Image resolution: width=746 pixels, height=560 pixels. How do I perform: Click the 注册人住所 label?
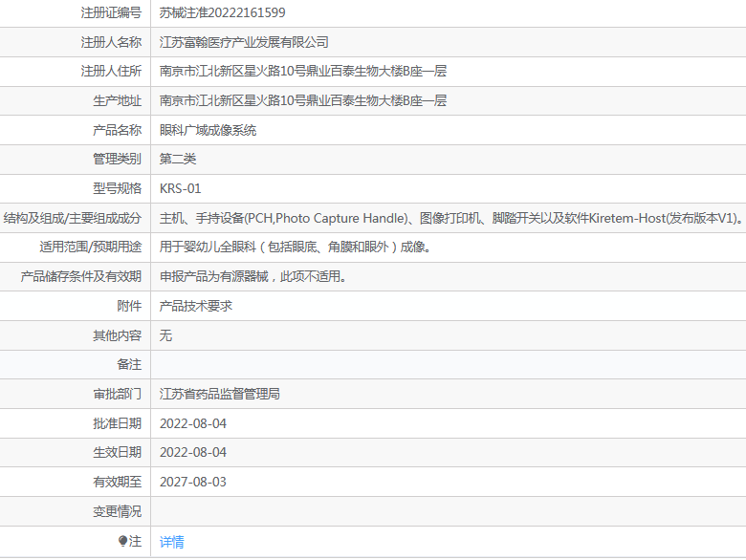(111, 72)
